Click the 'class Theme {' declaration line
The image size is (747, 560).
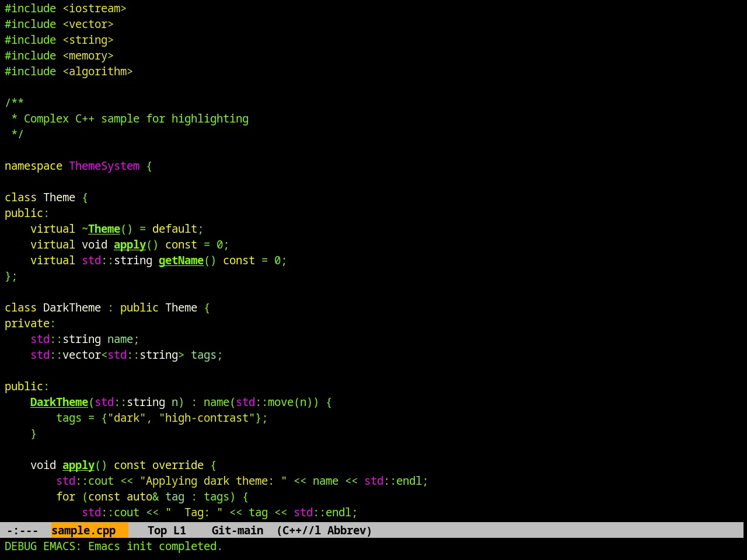tap(46, 197)
